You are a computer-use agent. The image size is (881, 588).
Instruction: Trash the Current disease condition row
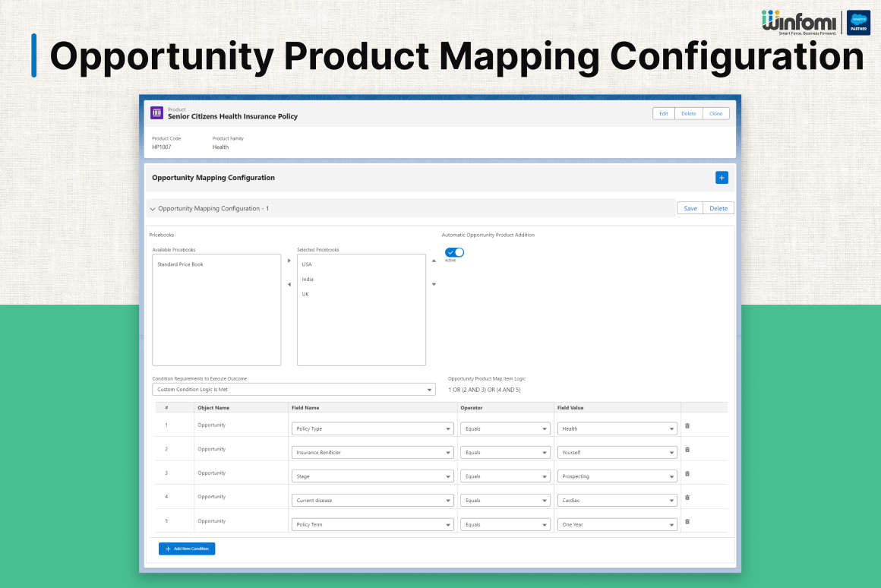pyautogui.click(x=687, y=498)
